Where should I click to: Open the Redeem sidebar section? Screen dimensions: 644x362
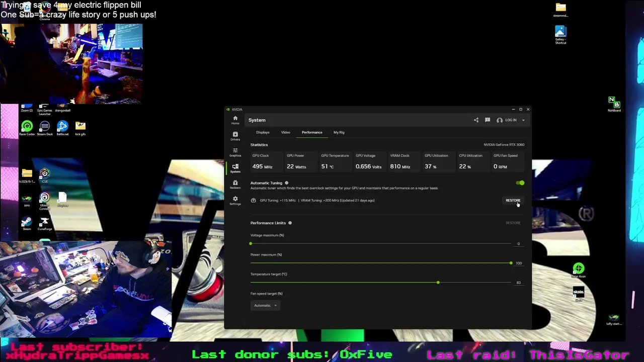coord(235,184)
